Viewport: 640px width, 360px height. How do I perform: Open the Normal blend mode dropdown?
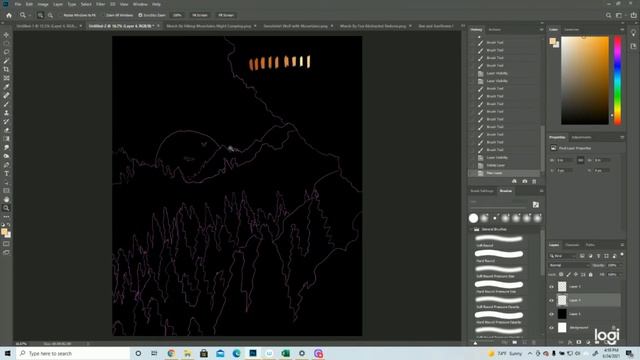coord(569,265)
